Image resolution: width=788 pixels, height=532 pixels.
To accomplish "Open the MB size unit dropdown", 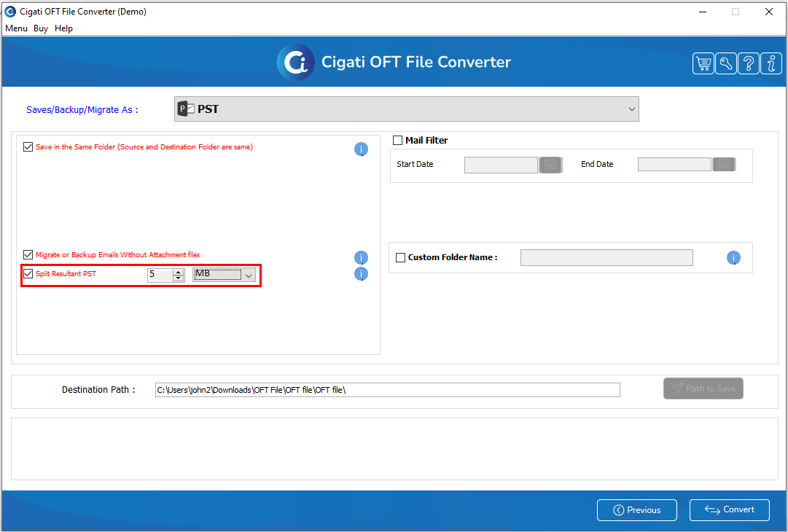I will tap(224, 275).
